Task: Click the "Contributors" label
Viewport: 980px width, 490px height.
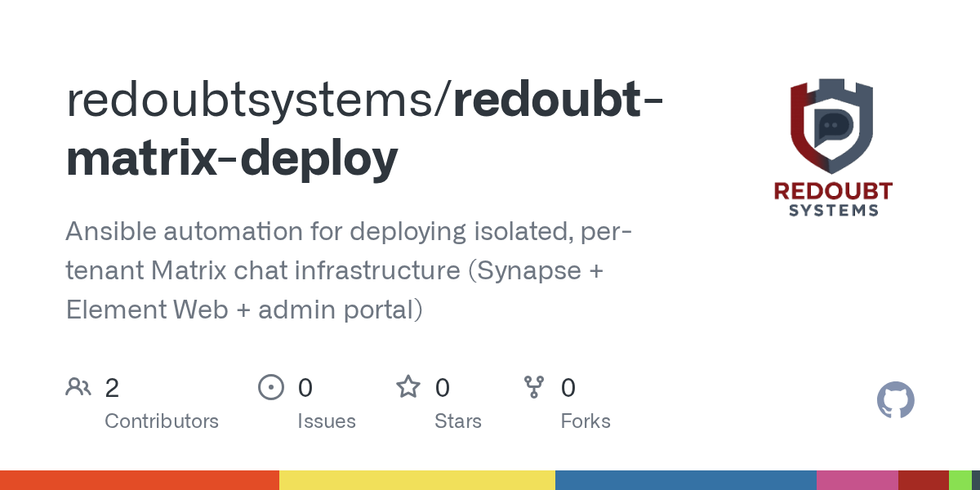Action: coord(162,421)
